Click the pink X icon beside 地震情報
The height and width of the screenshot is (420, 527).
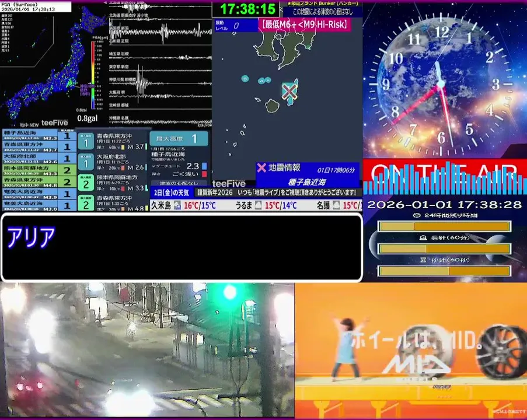[261, 167]
